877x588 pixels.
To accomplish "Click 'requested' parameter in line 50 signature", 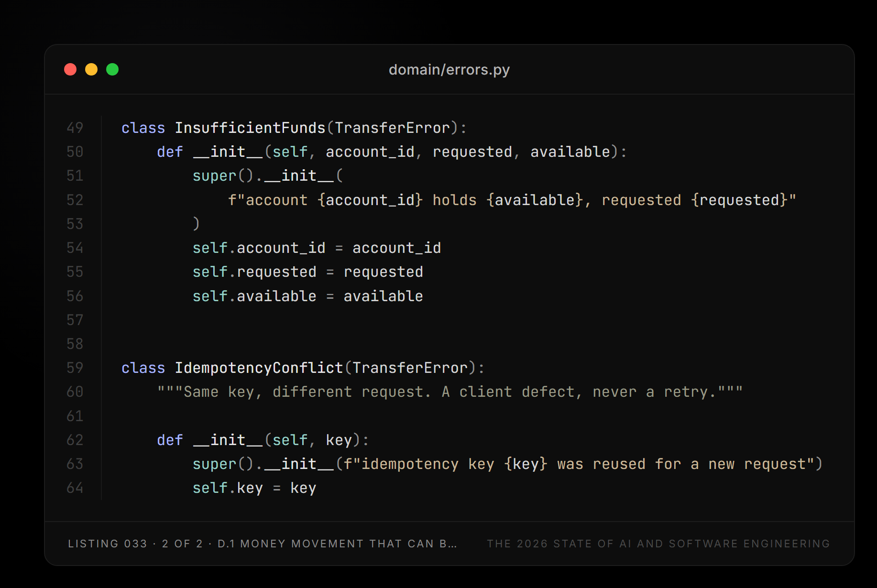I will pos(472,152).
